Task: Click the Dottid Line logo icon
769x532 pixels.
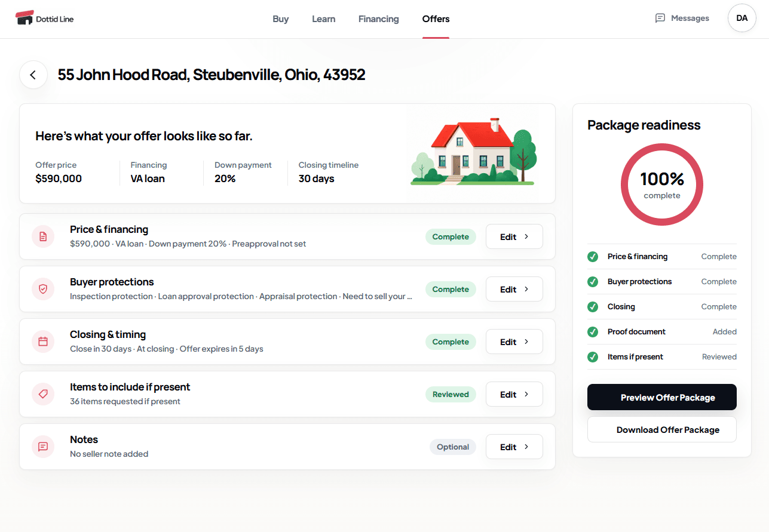Action: click(24, 18)
